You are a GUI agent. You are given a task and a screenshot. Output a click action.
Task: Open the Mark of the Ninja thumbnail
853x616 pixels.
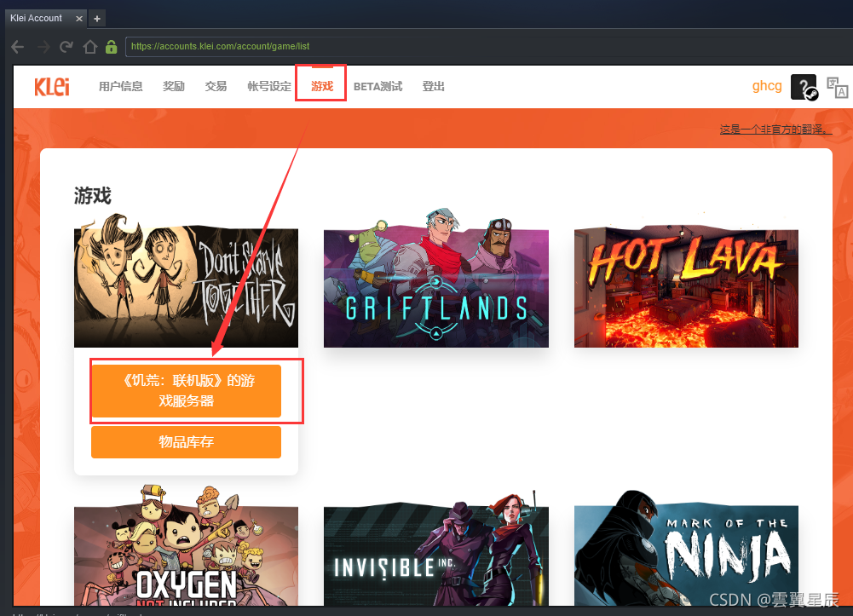[686, 549]
